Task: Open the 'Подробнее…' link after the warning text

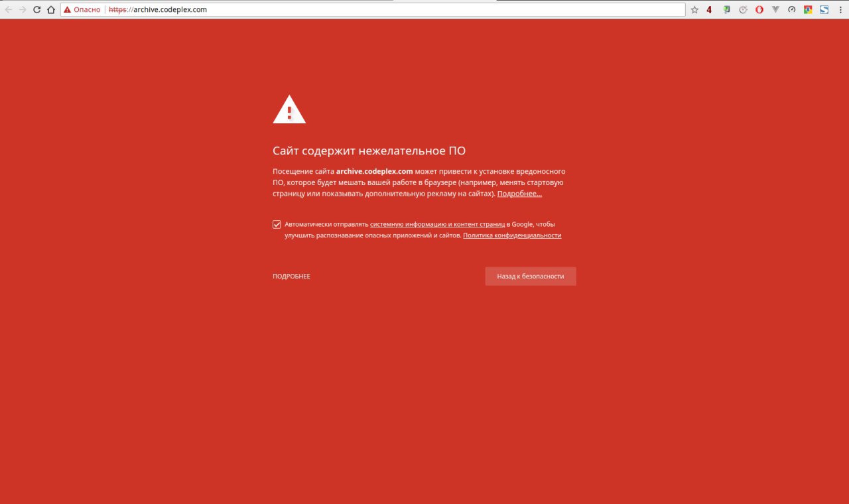Action: (519, 194)
